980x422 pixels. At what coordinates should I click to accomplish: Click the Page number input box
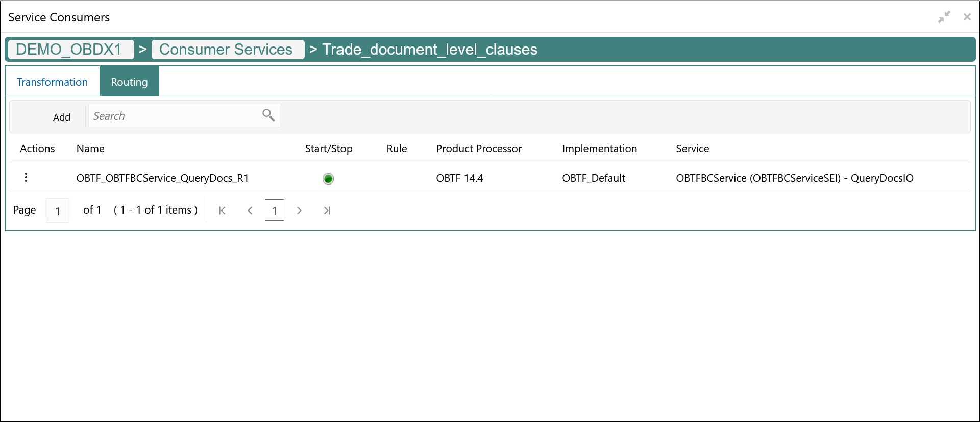click(58, 210)
